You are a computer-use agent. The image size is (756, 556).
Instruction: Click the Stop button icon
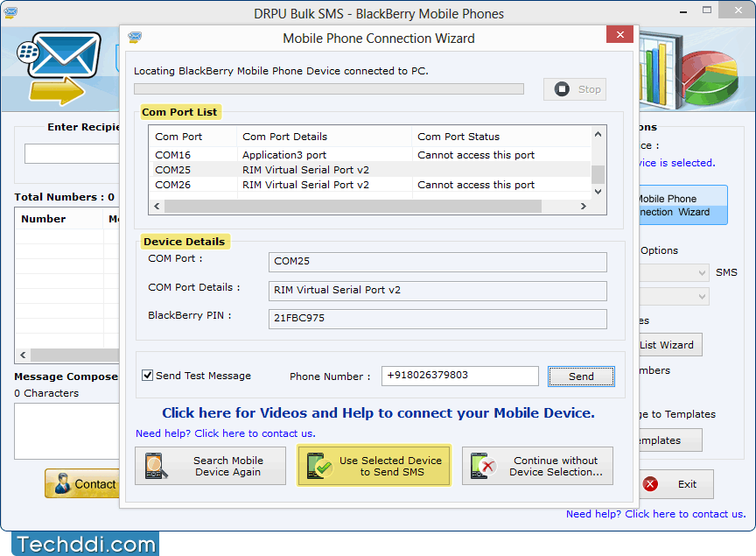click(x=562, y=89)
